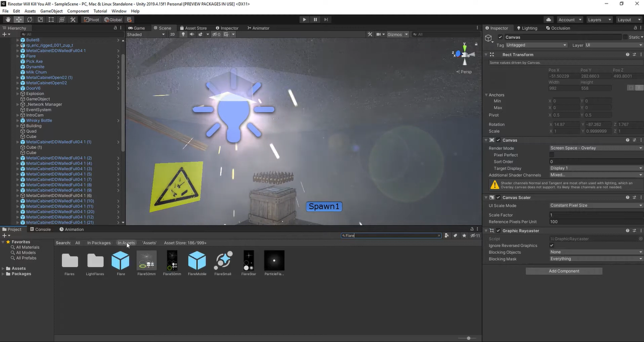Toggle 2D scene view mode

point(172,34)
